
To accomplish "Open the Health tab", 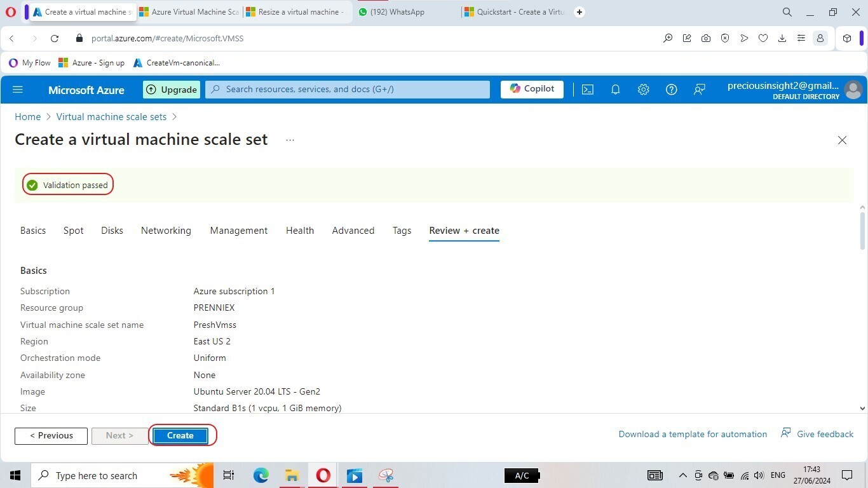I will tap(300, 231).
